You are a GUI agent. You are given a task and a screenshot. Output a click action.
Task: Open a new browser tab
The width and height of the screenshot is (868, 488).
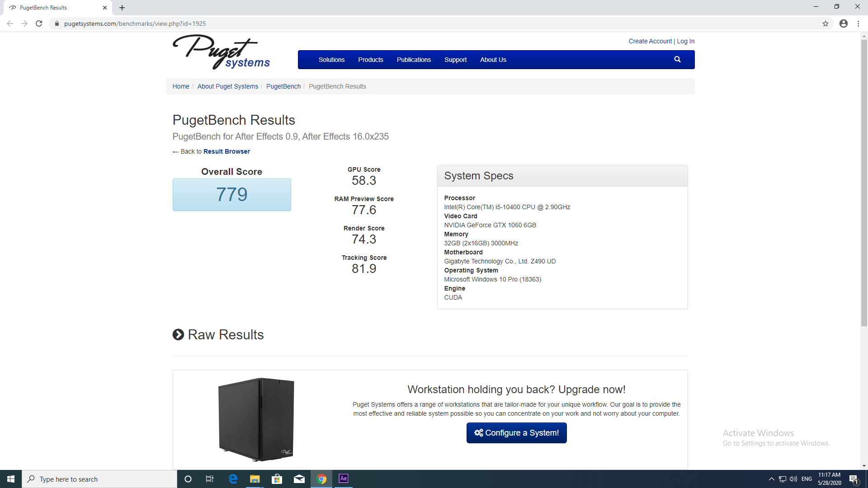[x=122, y=8]
